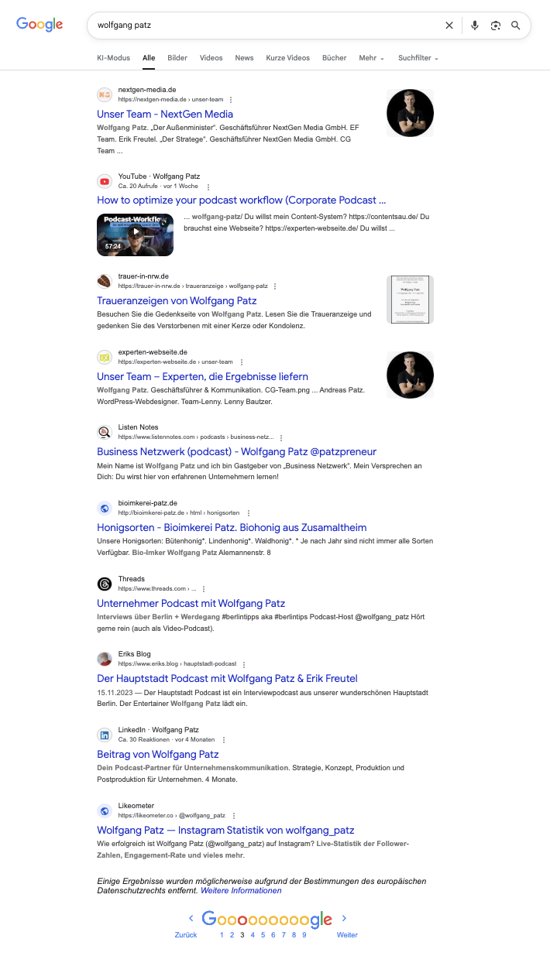Clear the search box with the X icon

[x=449, y=26]
